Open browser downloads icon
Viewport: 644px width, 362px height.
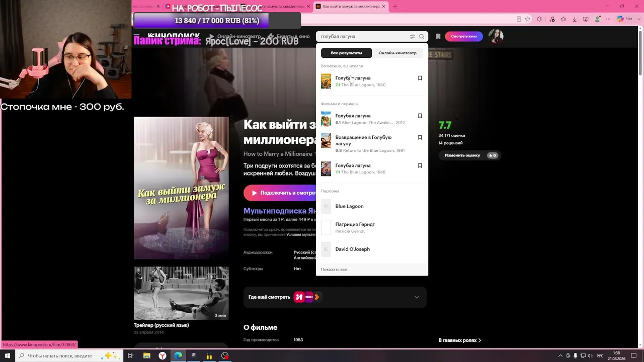point(575,19)
